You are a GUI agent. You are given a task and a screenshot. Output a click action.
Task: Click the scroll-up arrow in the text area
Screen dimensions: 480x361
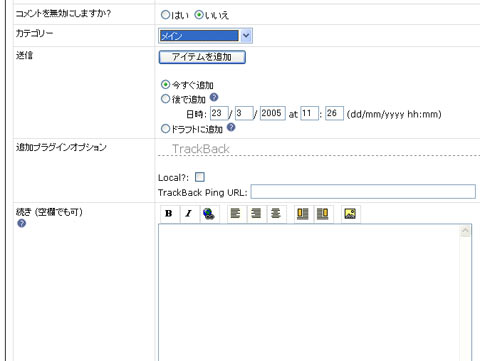(x=465, y=231)
